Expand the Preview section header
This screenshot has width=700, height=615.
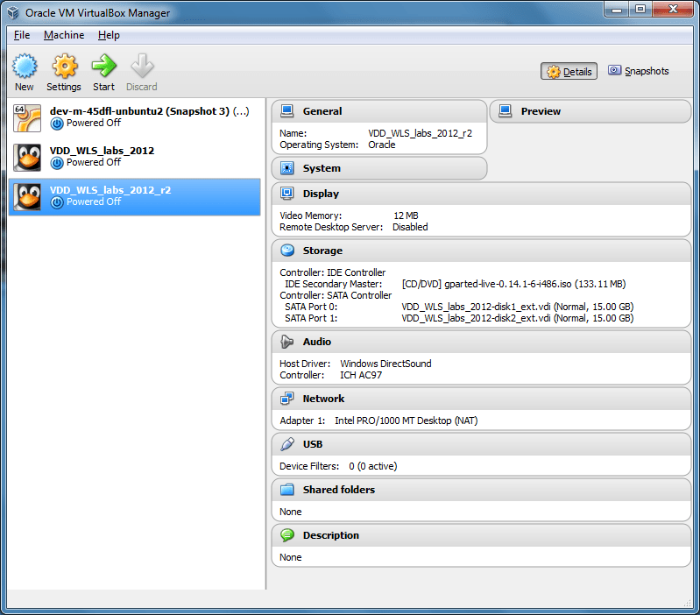point(590,111)
